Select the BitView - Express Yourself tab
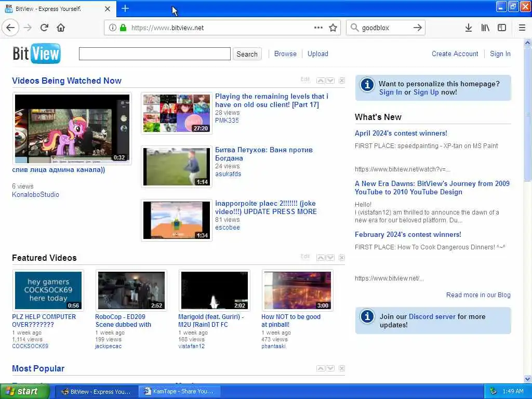 [58, 9]
